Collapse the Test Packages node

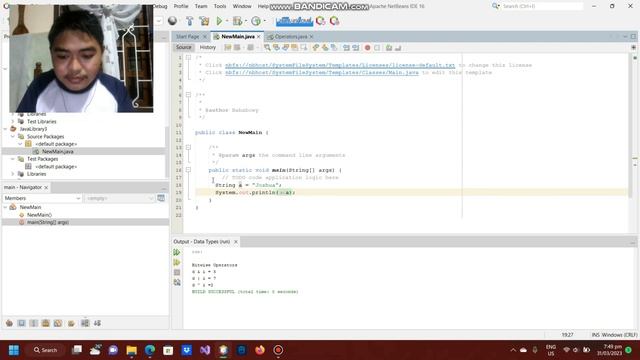tap(13, 159)
